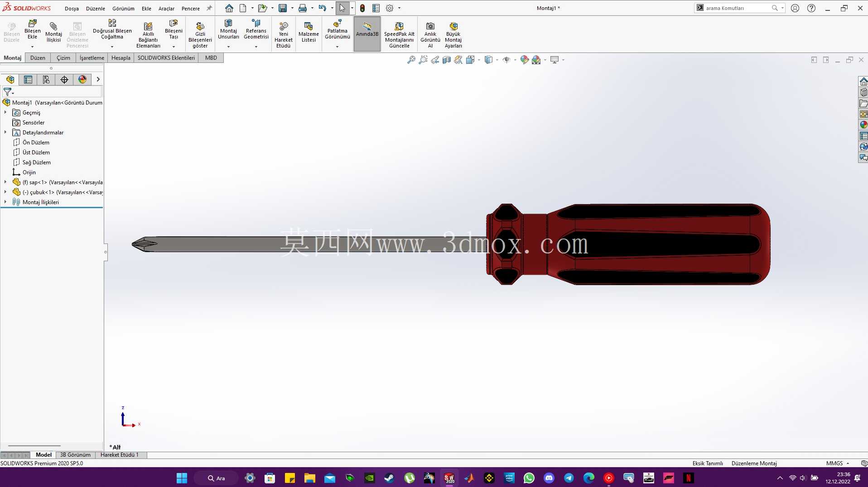Expand the Montaj İlişkileri node
Viewport: 868px width, 487px height.
pyautogui.click(x=5, y=202)
